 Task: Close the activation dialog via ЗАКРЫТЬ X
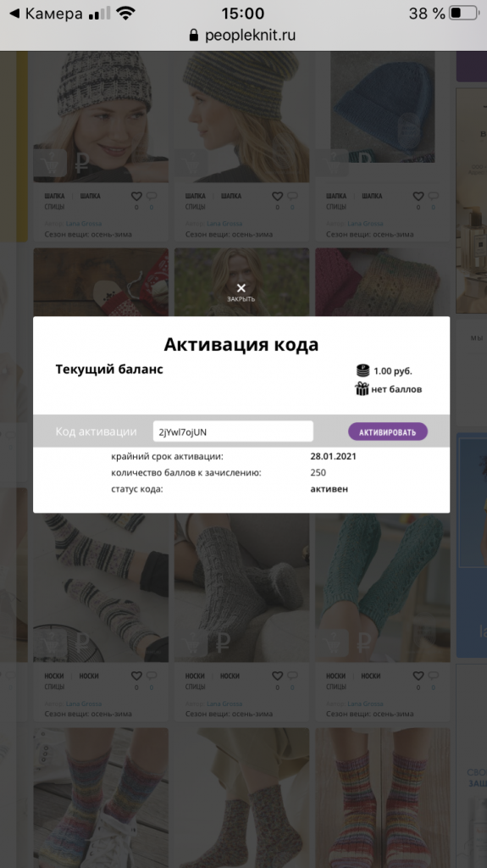[241, 292]
